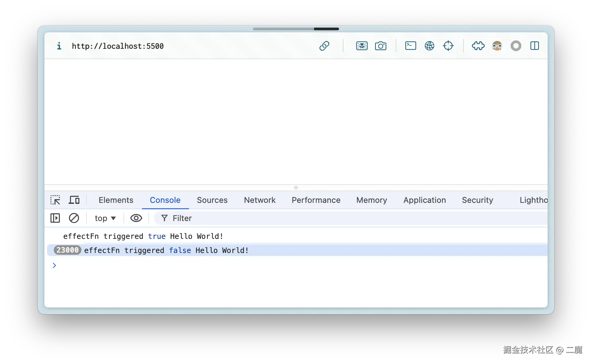The height and width of the screenshot is (364, 592).
Task: Expand the top context dropdown
Action: [x=105, y=218]
